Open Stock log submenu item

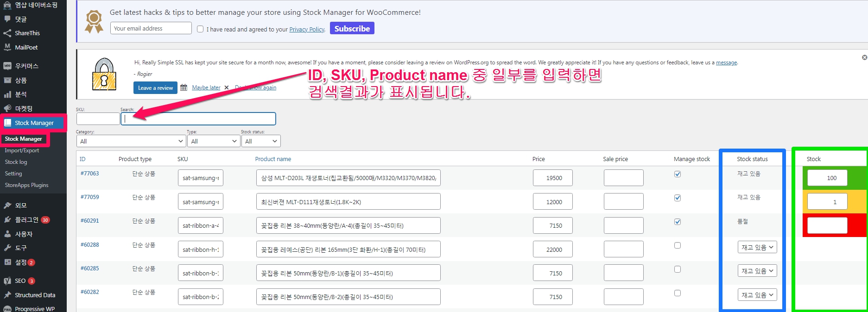[16, 162]
